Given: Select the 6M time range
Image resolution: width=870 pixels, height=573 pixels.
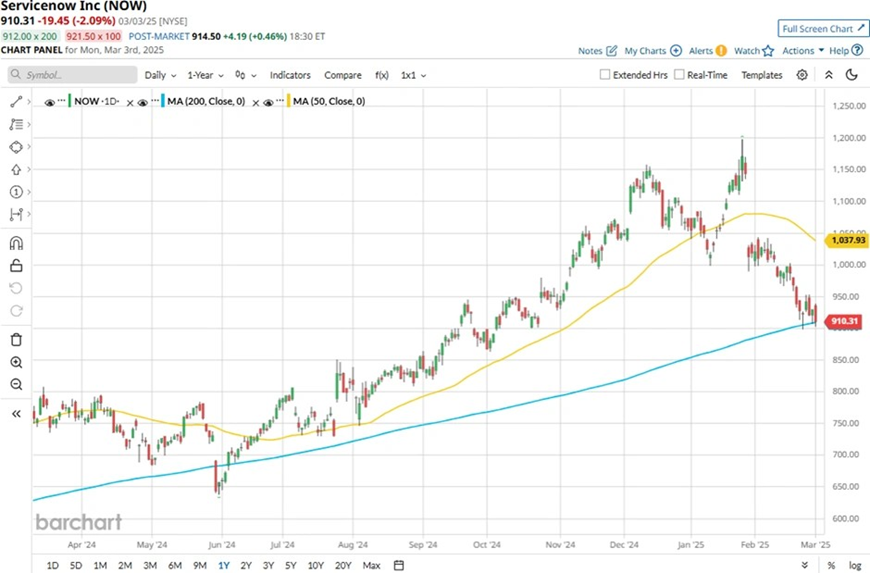Looking at the screenshot, I should [175, 565].
